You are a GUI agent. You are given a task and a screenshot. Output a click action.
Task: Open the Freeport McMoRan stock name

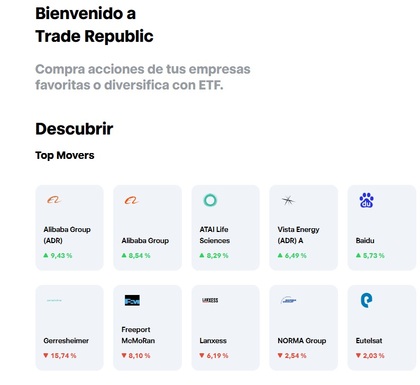point(138,335)
